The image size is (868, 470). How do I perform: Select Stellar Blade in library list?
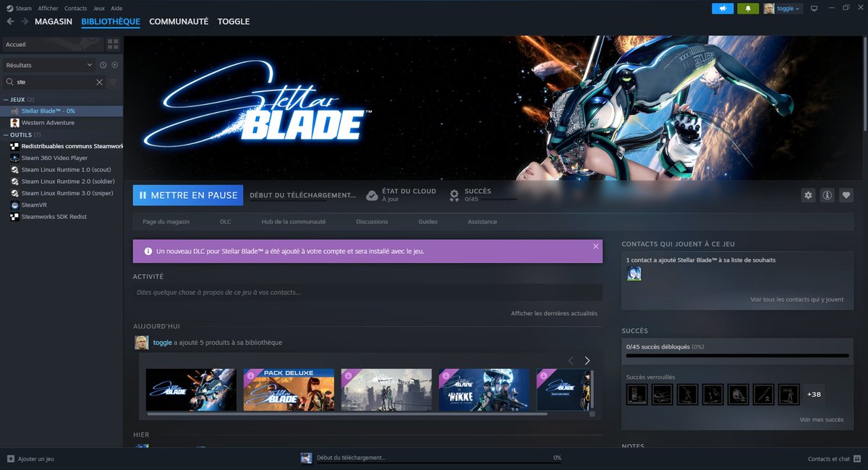coord(61,111)
